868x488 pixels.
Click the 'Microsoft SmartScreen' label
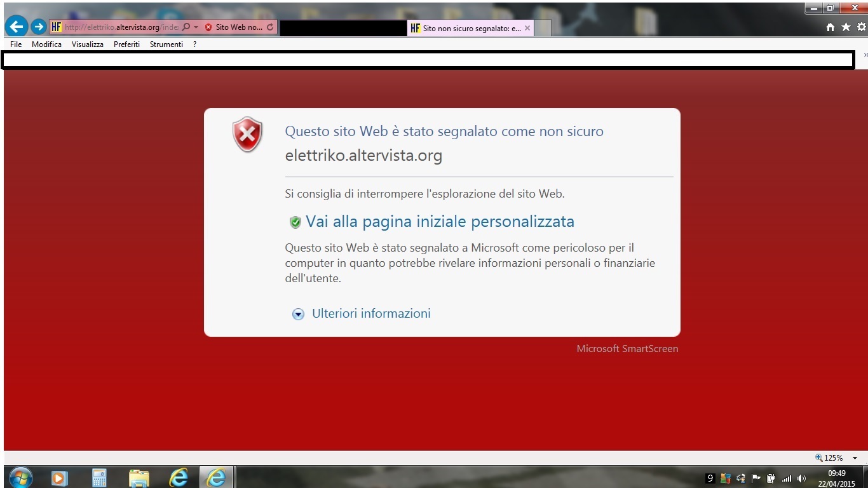(627, 348)
